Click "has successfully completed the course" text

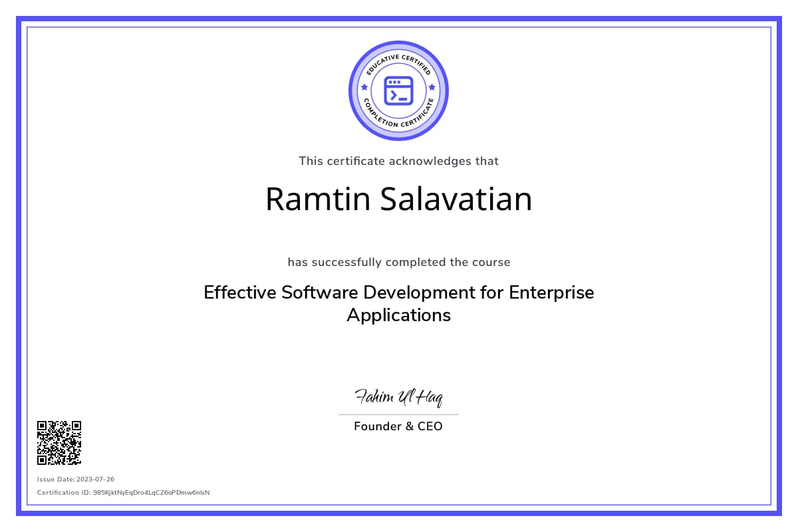click(398, 262)
